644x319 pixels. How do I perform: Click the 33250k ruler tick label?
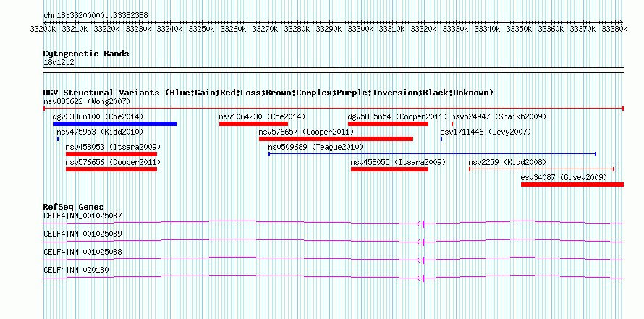click(x=202, y=29)
